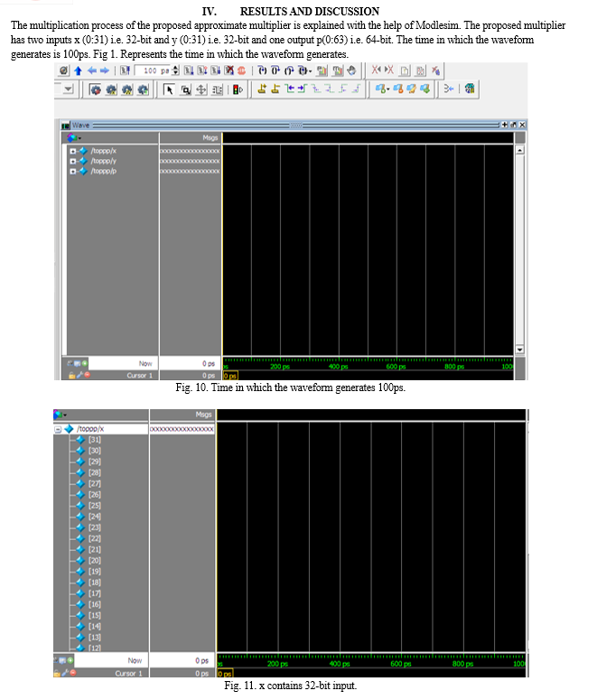Screen dimensions: 597x700
Task: Select bit [16] of /toppp/x
Action: [94, 604]
